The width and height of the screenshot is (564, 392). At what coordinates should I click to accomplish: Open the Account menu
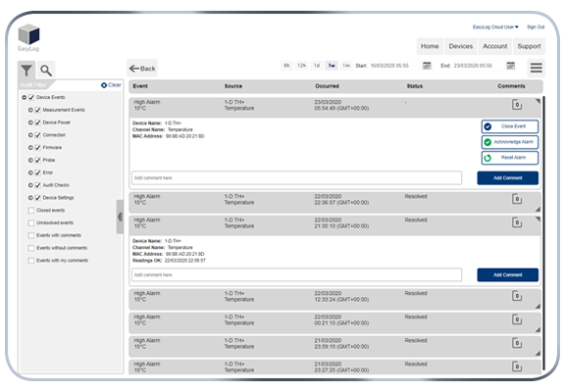tap(495, 46)
